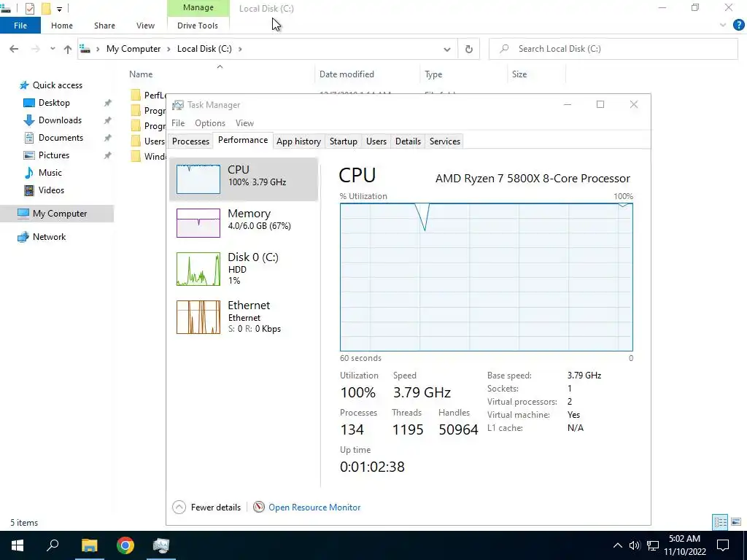This screenshot has height=560, width=747.
Task: Click the Search Local Disk (C:) field
Action: [614, 49]
